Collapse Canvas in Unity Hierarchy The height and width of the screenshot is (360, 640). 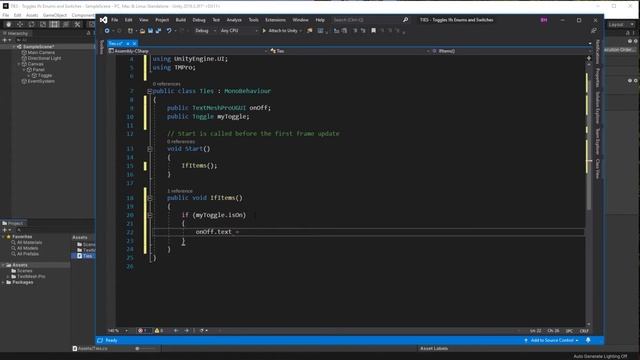[x=19, y=64]
